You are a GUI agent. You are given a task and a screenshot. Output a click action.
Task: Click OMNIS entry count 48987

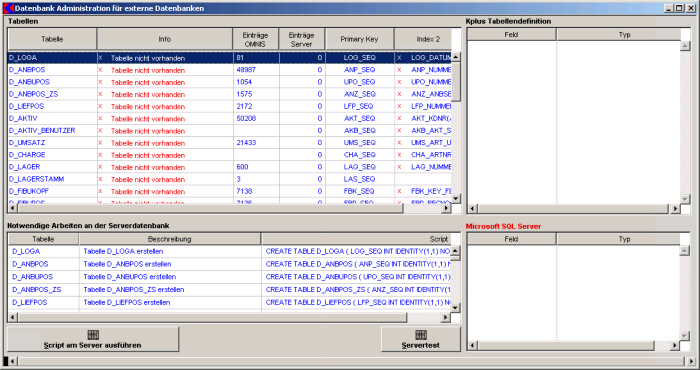pyautogui.click(x=246, y=70)
